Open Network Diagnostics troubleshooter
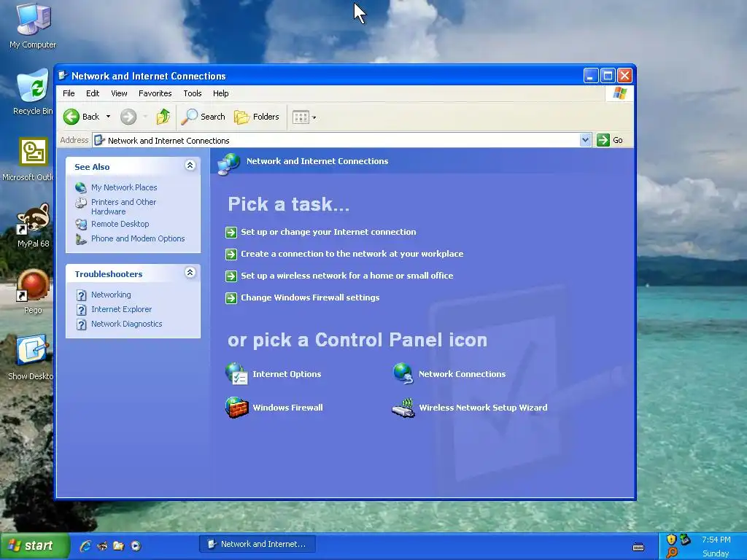Screen dimensions: 747x560 (127, 324)
